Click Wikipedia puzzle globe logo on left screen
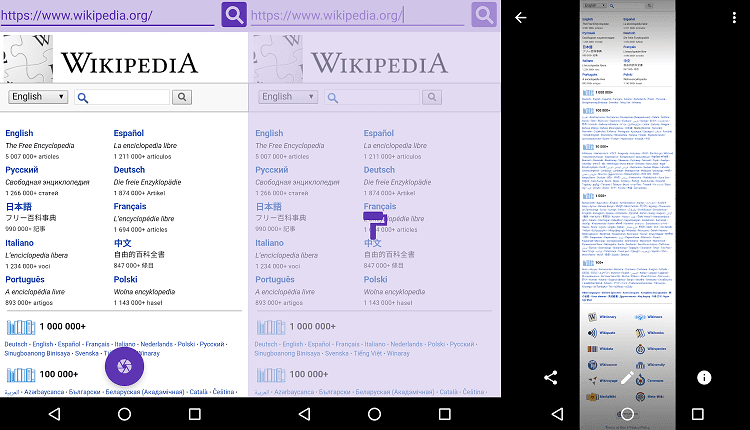Image resolution: width=750 pixels, height=430 pixels. pyautogui.click(x=28, y=58)
